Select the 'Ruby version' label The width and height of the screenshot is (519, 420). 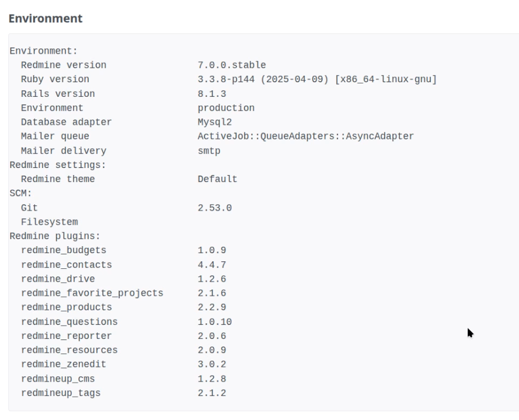(x=55, y=79)
